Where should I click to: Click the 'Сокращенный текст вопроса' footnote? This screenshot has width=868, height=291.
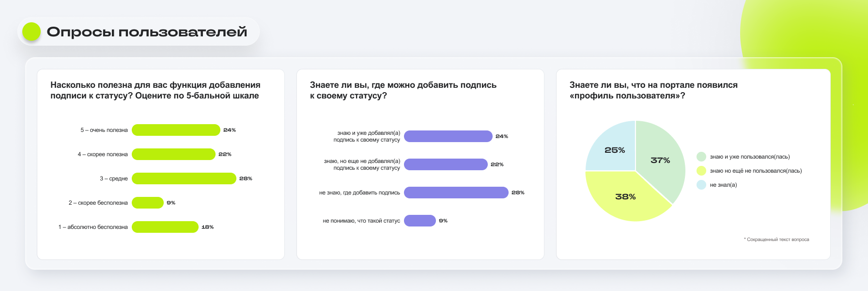point(776,240)
